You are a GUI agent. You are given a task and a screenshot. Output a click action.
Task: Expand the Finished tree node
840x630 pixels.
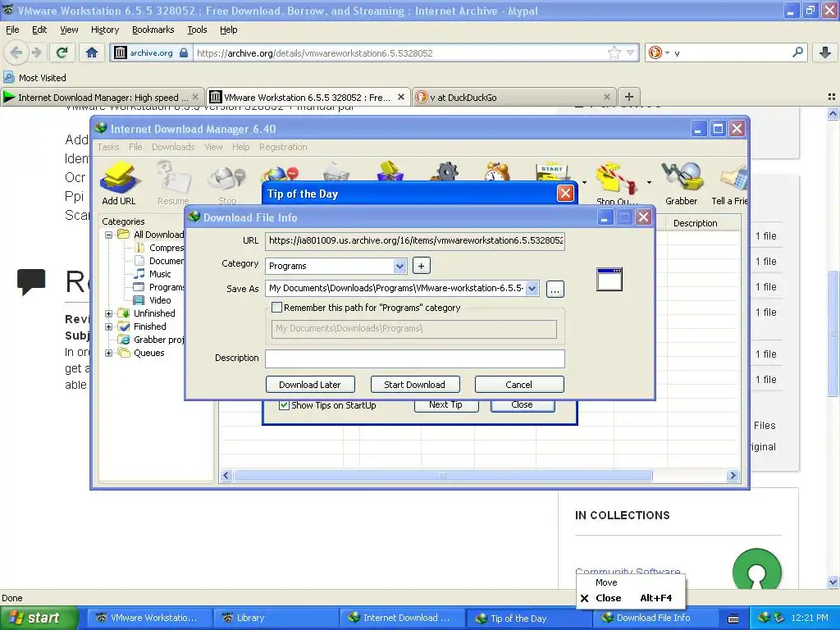click(109, 326)
